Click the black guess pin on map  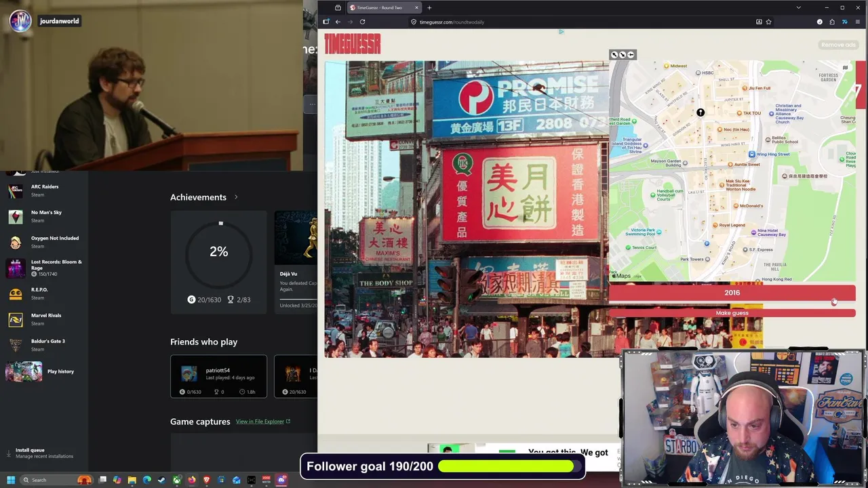tap(701, 113)
